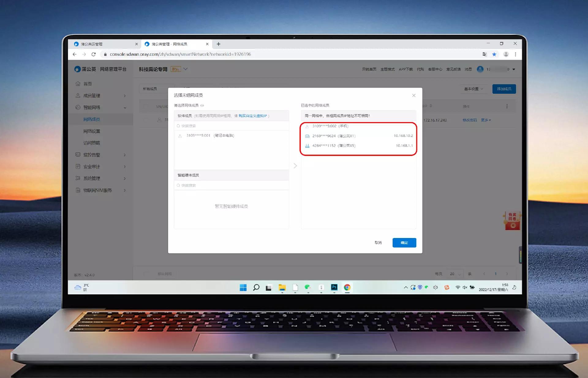The height and width of the screenshot is (378, 588).
Task: Select member 3109****5:001 笔记本电脑
Action: 210,136
